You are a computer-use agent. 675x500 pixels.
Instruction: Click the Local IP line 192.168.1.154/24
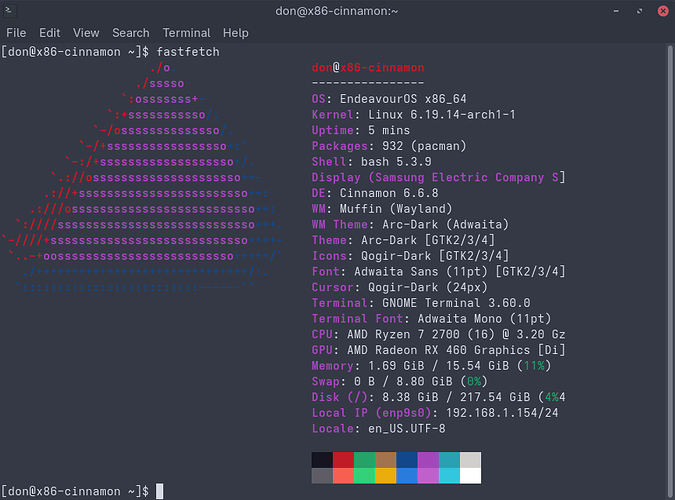[x=435, y=413]
